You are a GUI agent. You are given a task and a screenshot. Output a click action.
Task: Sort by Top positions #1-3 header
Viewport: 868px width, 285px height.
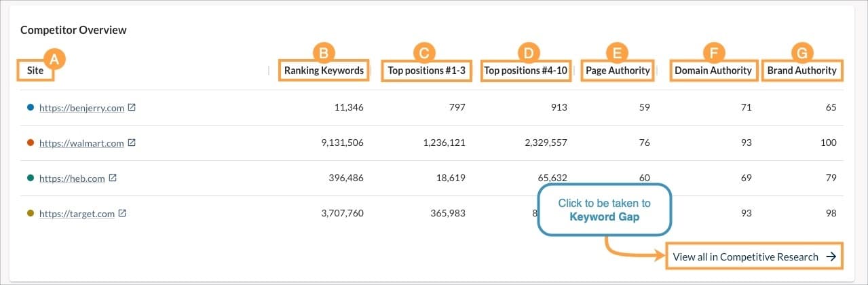[426, 70]
